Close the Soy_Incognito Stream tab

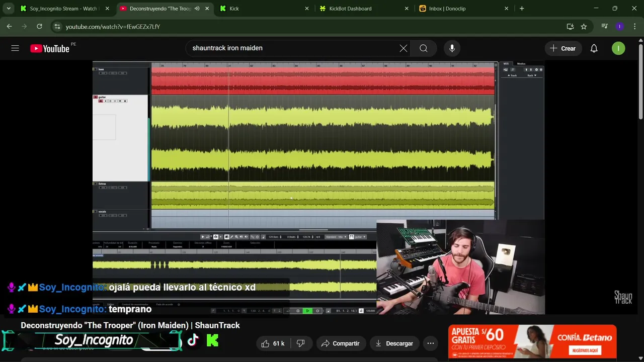[107, 9]
